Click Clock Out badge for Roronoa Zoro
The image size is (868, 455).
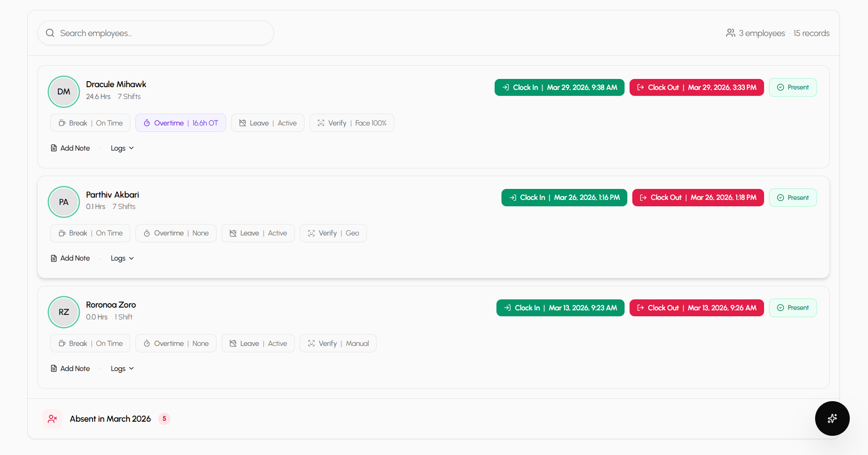[697, 308]
